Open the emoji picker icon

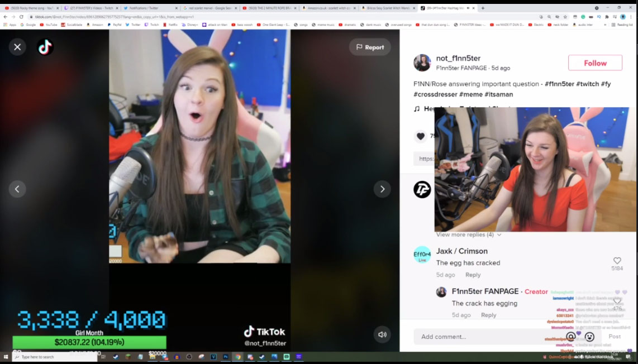[x=589, y=337]
